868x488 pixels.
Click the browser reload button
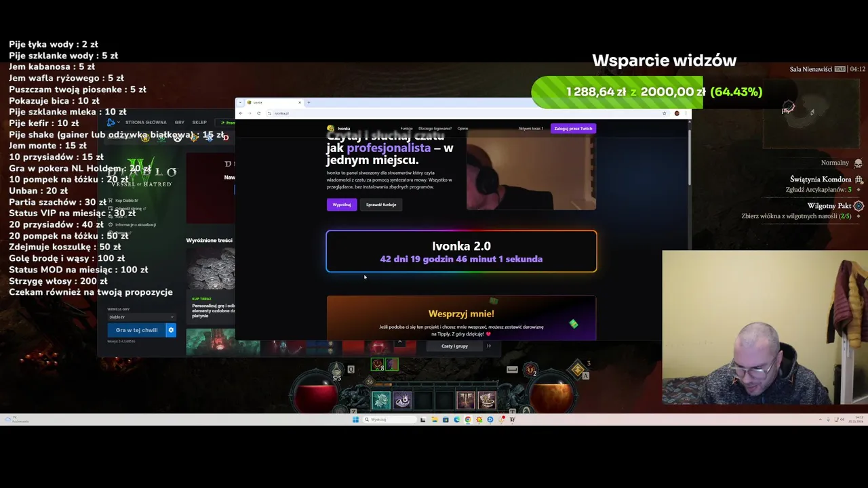coord(258,113)
